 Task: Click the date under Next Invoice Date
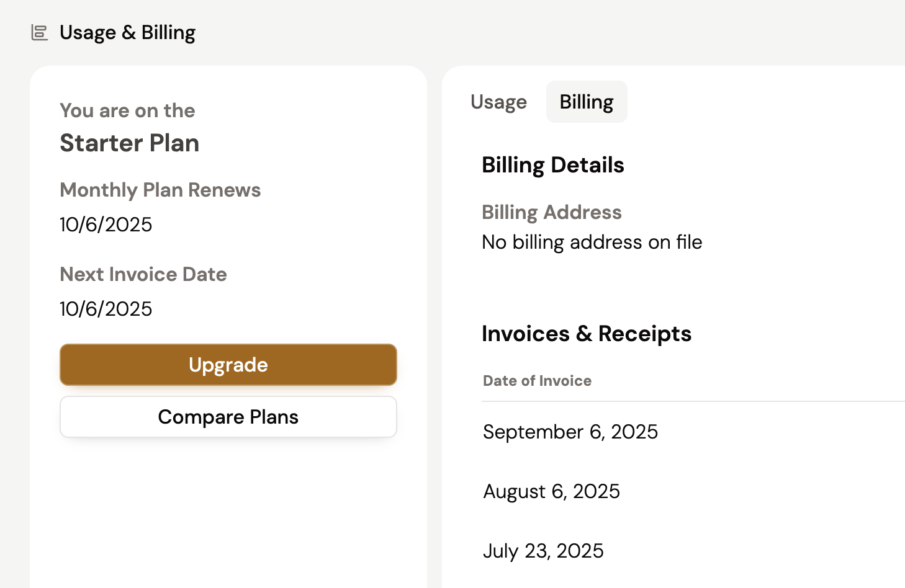pyautogui.click(x=106, y=309)
